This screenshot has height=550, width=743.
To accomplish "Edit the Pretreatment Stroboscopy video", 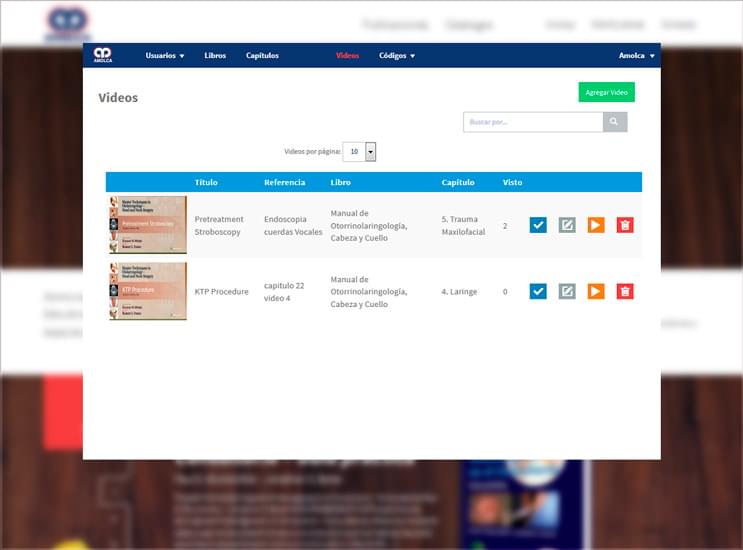I will (x=567, y=225).
